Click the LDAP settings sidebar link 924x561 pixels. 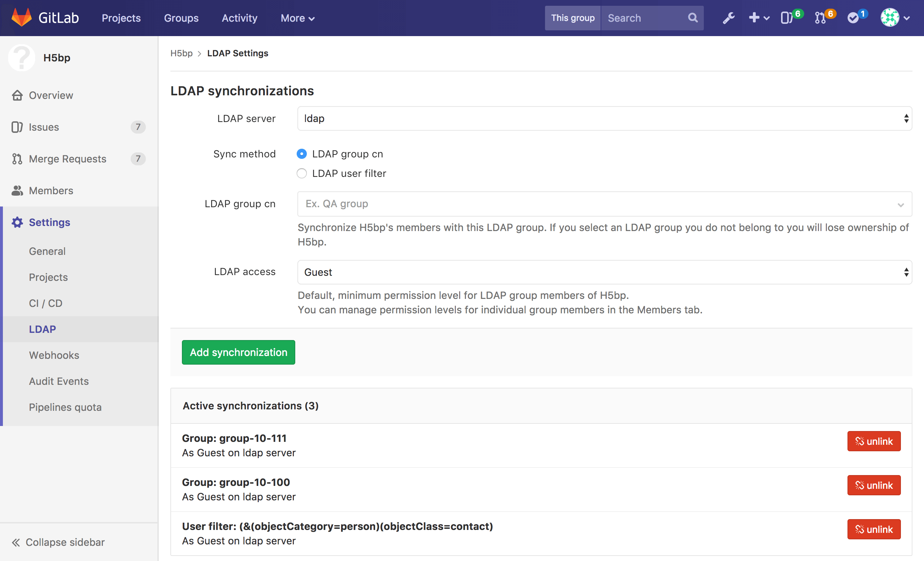pos(42,329)
